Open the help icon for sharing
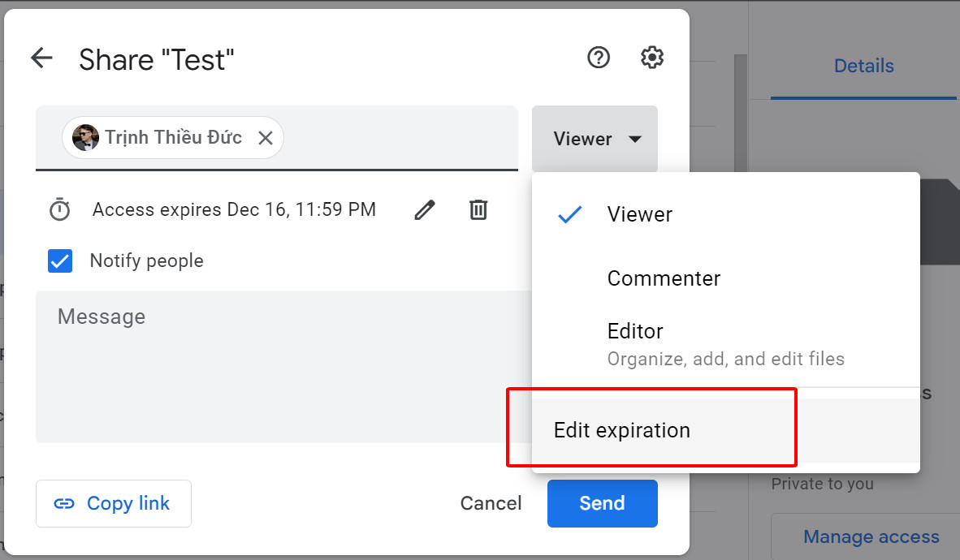The height and width of the screenshot is (560, 960). coord(599,58)
